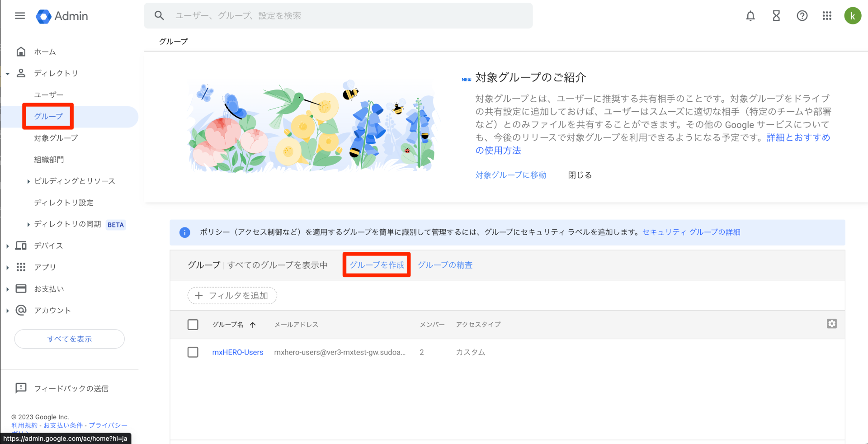This screenshot has height=444, width=868.
Task: Open the notifications bell
Action: tap(750, 15)
